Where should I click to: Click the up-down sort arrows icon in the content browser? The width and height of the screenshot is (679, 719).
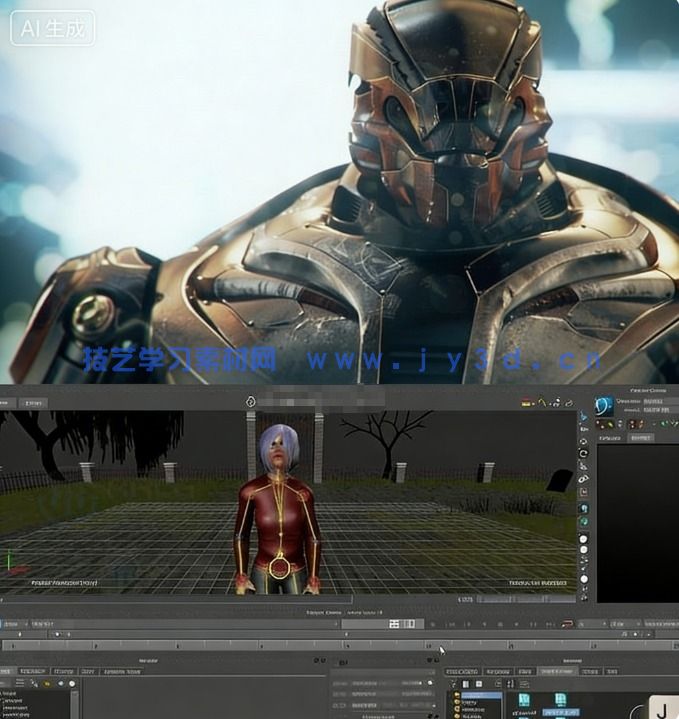click(x=511, y=684)
